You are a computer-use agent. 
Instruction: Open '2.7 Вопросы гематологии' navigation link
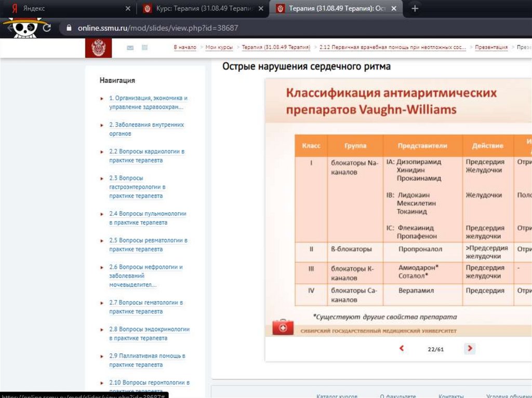coord(146,307)
